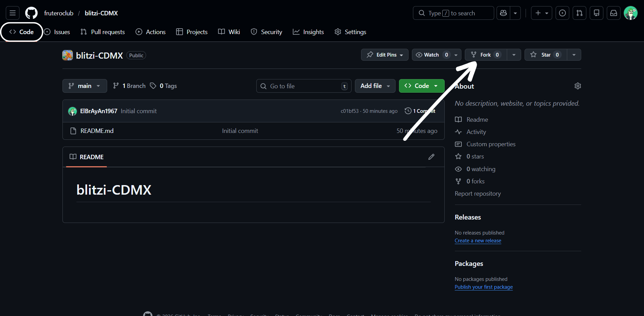Image resolution: width=644 pixels, height=316 pixels.
Task: Open the Projects tab
Action: coord(192,32)
